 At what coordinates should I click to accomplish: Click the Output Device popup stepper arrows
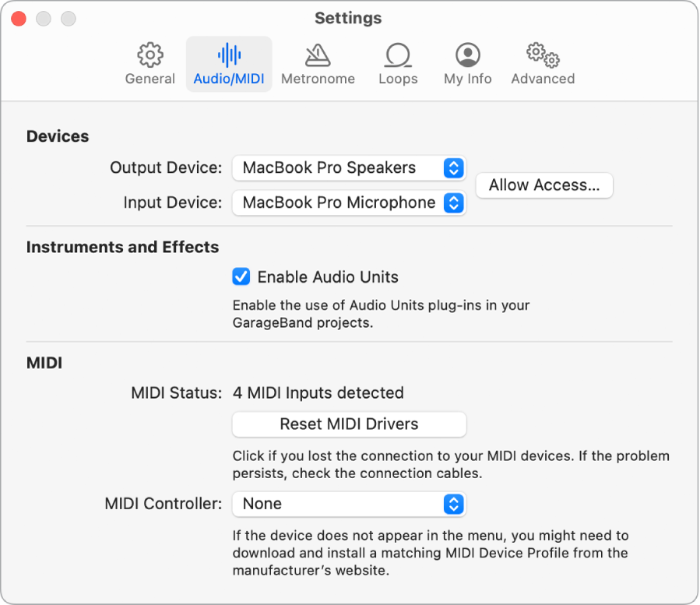click(454, 168)
